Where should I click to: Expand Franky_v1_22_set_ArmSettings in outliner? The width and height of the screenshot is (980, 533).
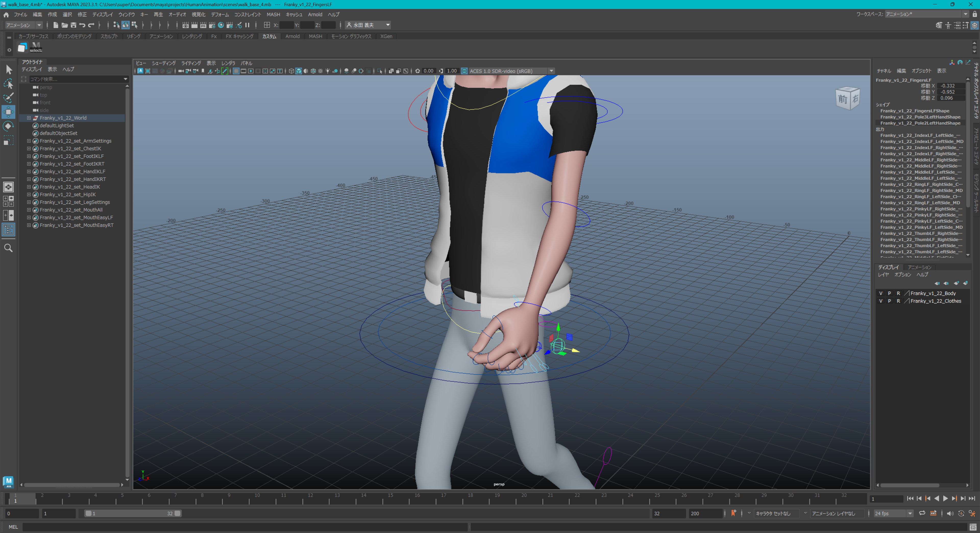[29, 141]
